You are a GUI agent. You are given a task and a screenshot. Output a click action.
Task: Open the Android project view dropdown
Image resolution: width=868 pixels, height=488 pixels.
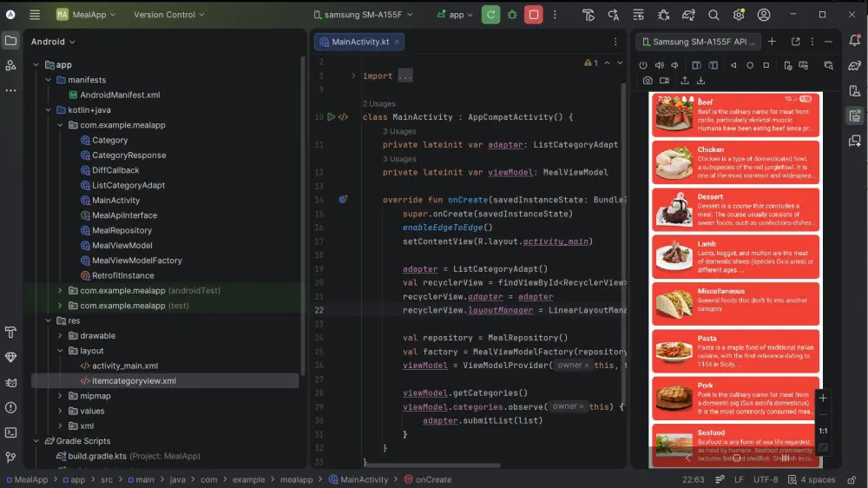(53, 42)
